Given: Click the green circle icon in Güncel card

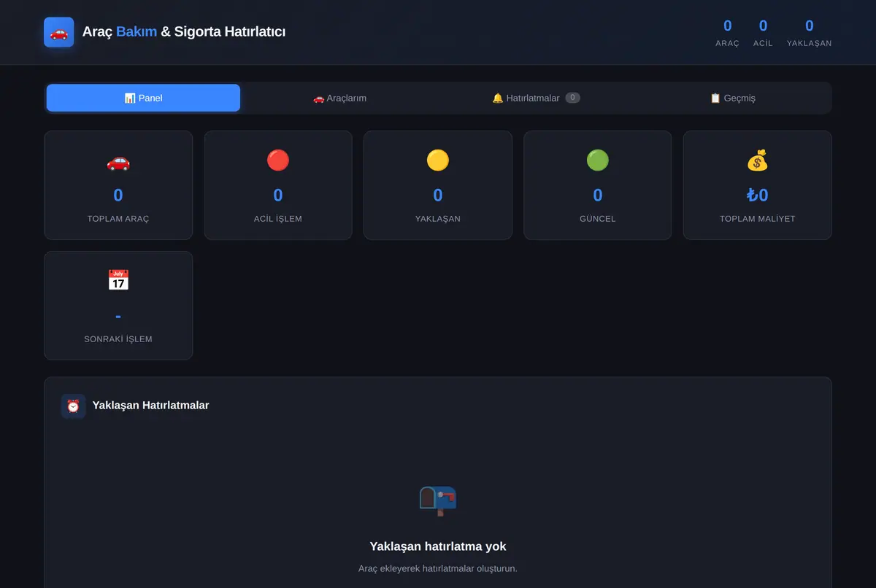Looking at the screenshot, I should click(598, 160).
